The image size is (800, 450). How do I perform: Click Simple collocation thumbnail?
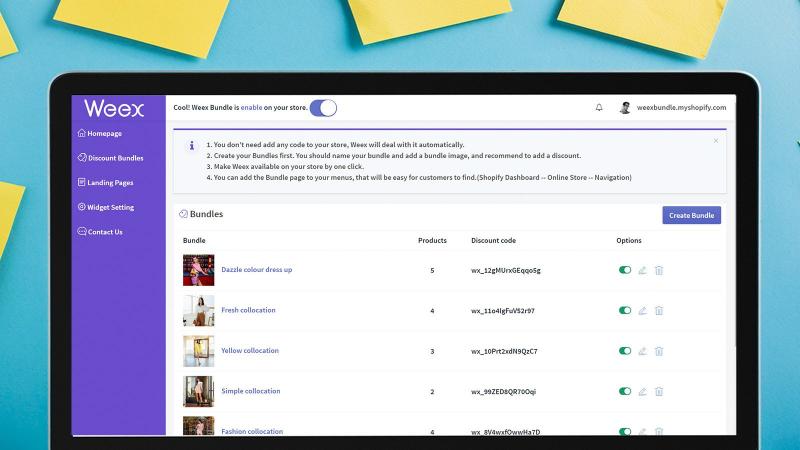pos(198,391)
